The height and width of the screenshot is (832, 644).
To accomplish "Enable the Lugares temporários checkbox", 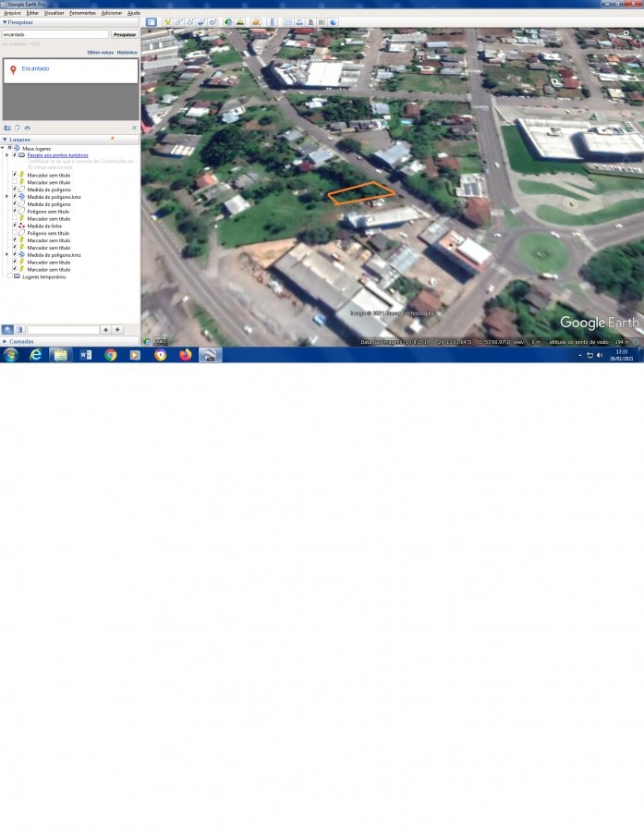I will (10, 276).
